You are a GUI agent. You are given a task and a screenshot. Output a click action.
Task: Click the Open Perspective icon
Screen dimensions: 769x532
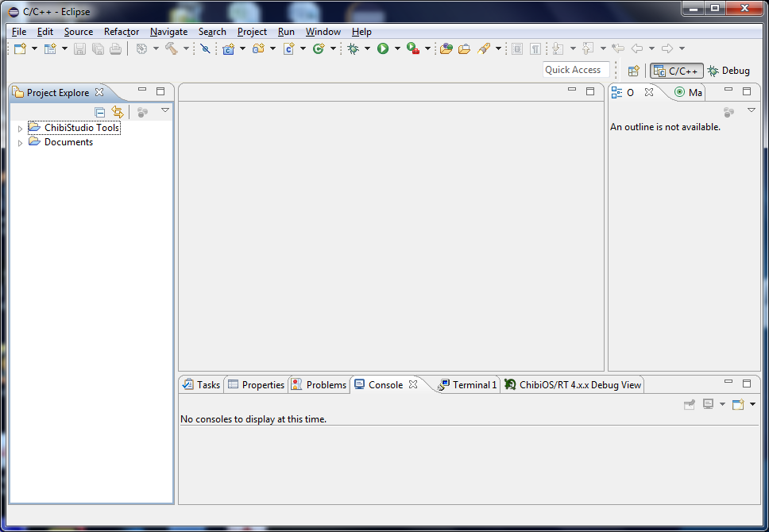click(633, 71)
